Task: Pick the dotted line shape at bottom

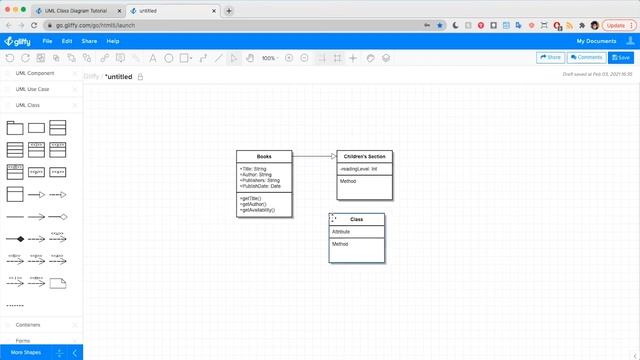Action: [15, 305]
